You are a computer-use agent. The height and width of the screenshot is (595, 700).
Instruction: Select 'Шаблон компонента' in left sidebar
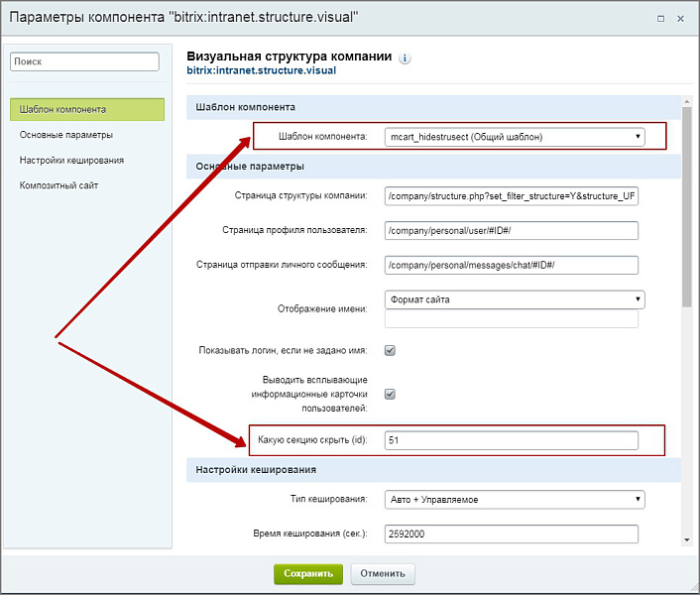[86, 109]
